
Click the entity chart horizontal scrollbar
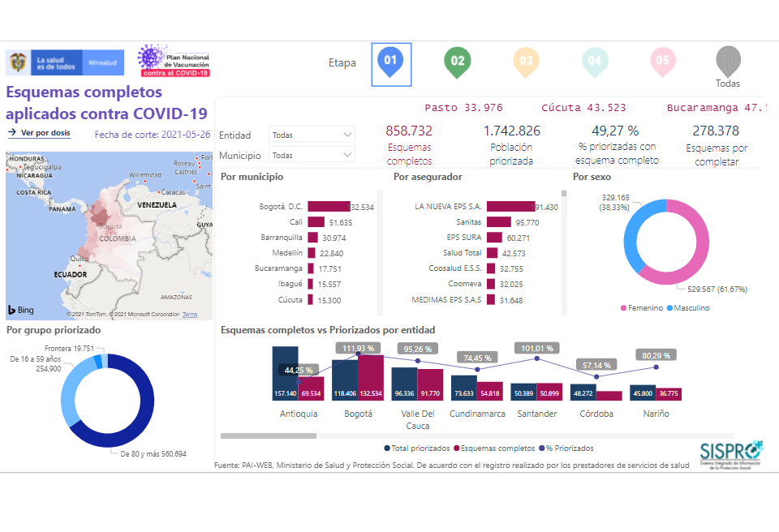coord(269,435)
